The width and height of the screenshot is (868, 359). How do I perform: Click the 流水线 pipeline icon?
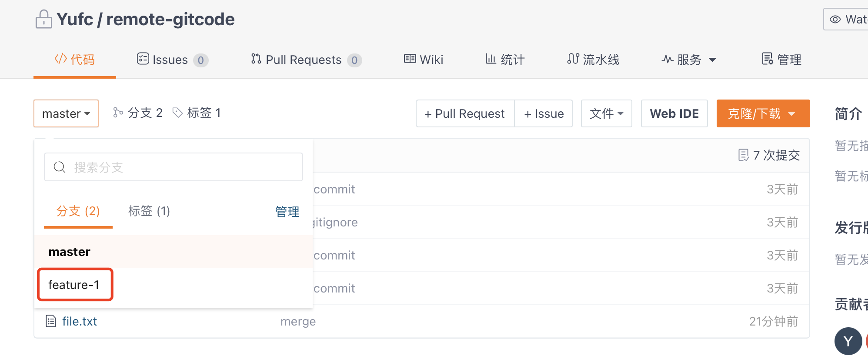pyautogui.click(x=573, y=59)
